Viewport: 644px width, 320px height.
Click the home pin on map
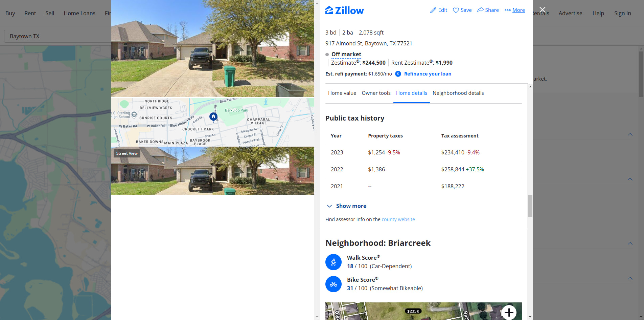point(213,117)
